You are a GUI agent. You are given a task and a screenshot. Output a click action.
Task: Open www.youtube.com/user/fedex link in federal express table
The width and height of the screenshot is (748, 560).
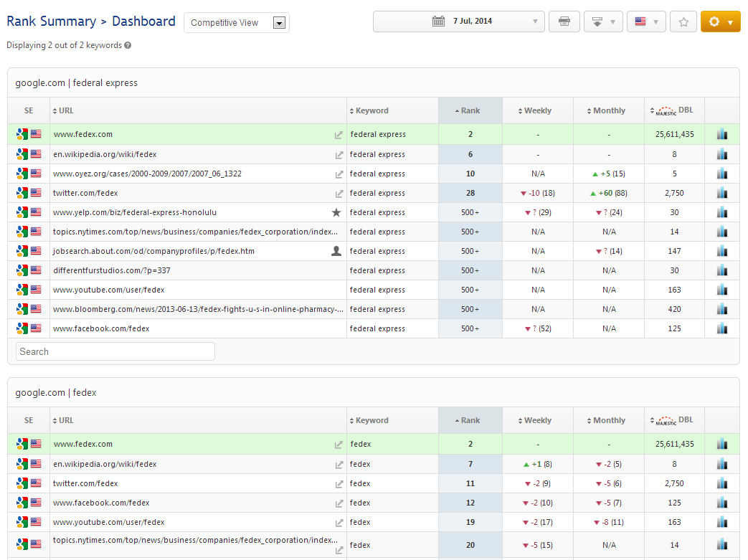pos(109,290)
